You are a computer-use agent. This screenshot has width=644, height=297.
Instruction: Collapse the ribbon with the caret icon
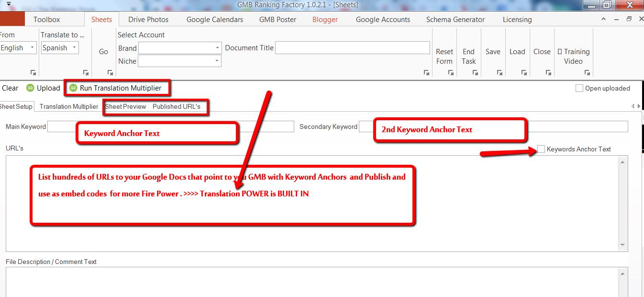pos(604,19)
